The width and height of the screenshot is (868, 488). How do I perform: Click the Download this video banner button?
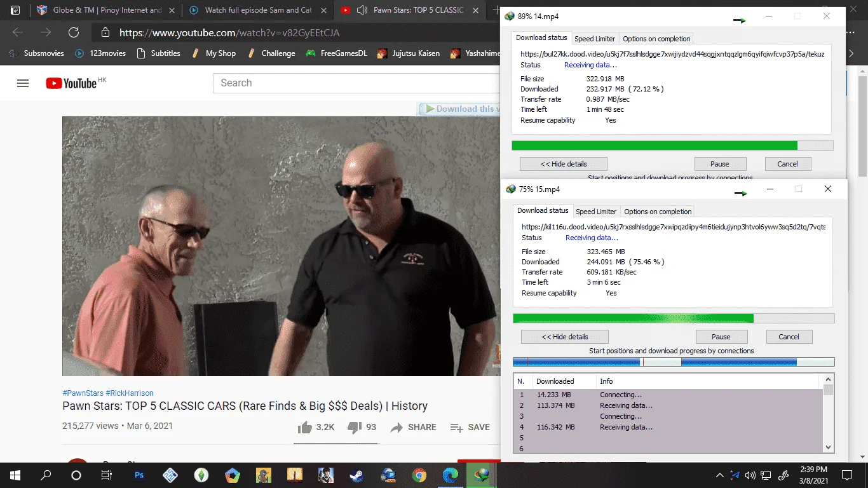[459, 109]
